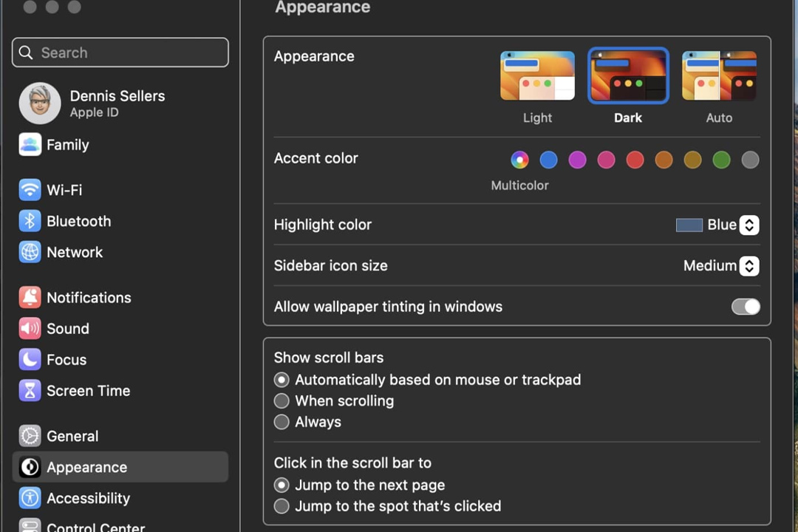Select the Network globe icon
The image size is (798, 532).
click(x=30, y=252)
